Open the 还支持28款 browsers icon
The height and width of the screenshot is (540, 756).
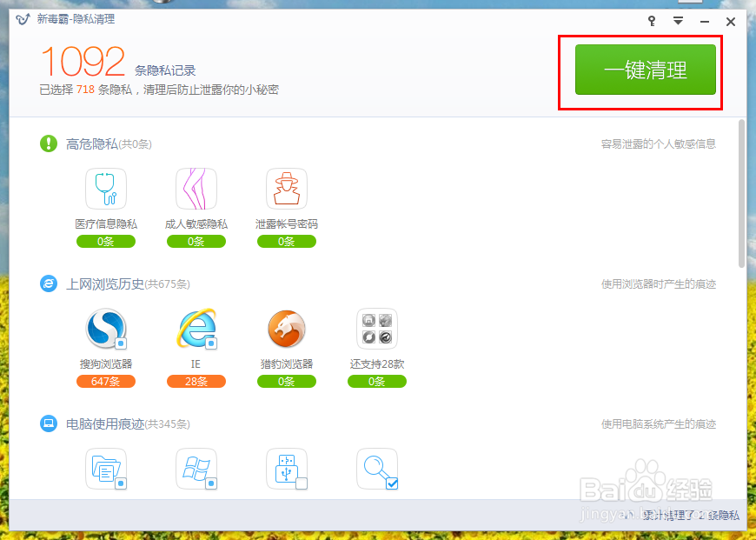376,328
